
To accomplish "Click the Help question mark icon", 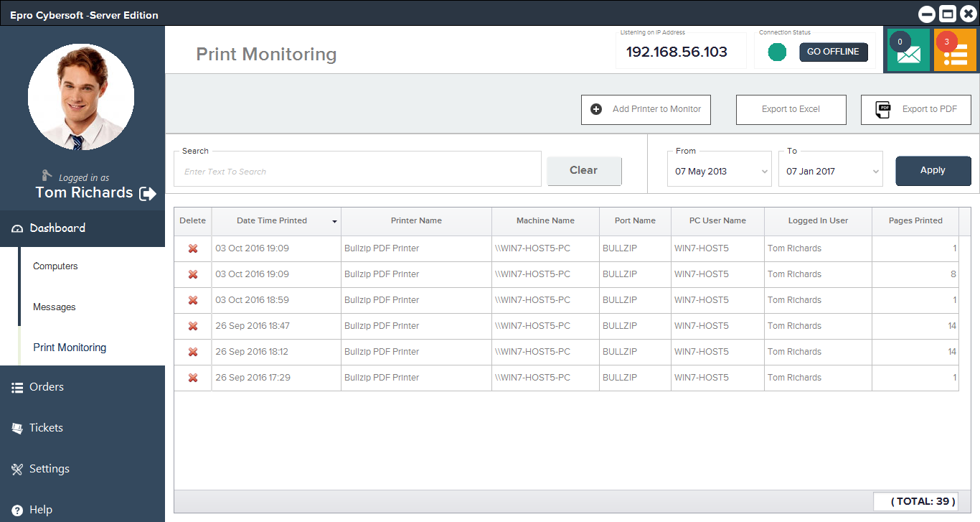I will (18, 510).
